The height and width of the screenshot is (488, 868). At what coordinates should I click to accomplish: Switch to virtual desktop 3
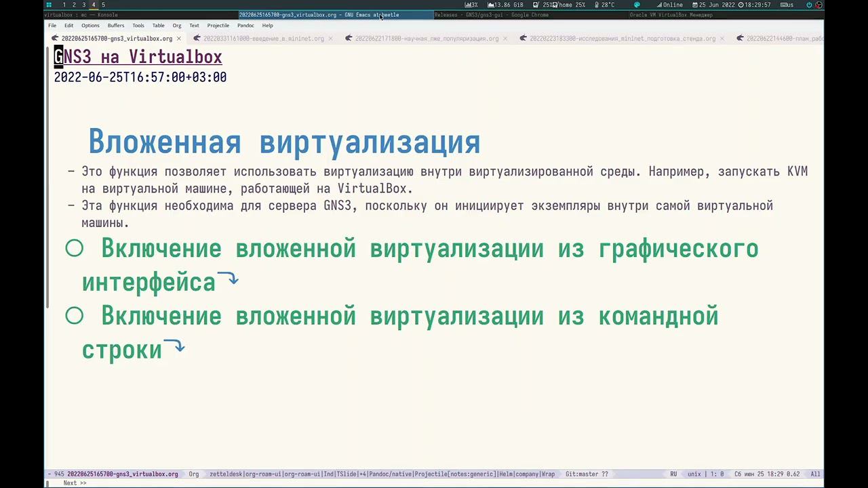point(84,5)
